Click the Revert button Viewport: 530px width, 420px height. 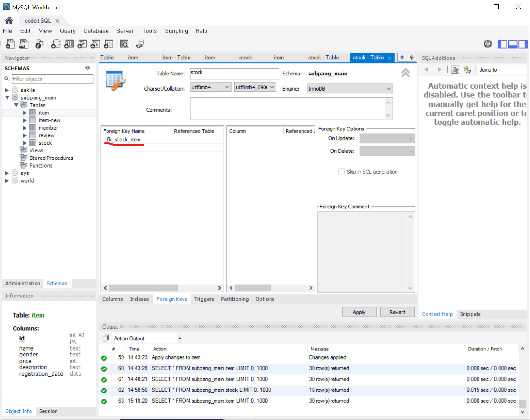pyautogui.click(x=397, y=312)
